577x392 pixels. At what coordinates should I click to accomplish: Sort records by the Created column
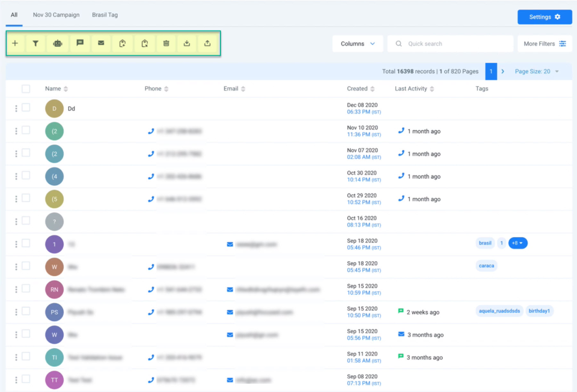373,88
